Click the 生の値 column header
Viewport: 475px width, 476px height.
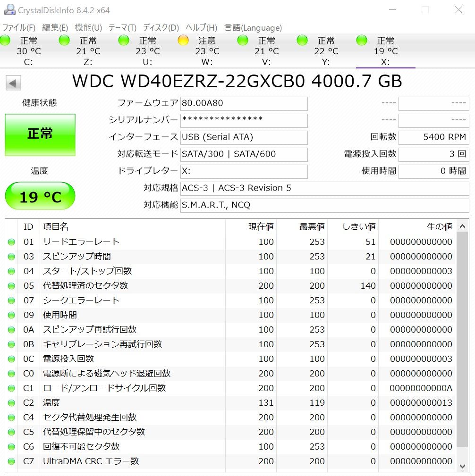(417, 227)
